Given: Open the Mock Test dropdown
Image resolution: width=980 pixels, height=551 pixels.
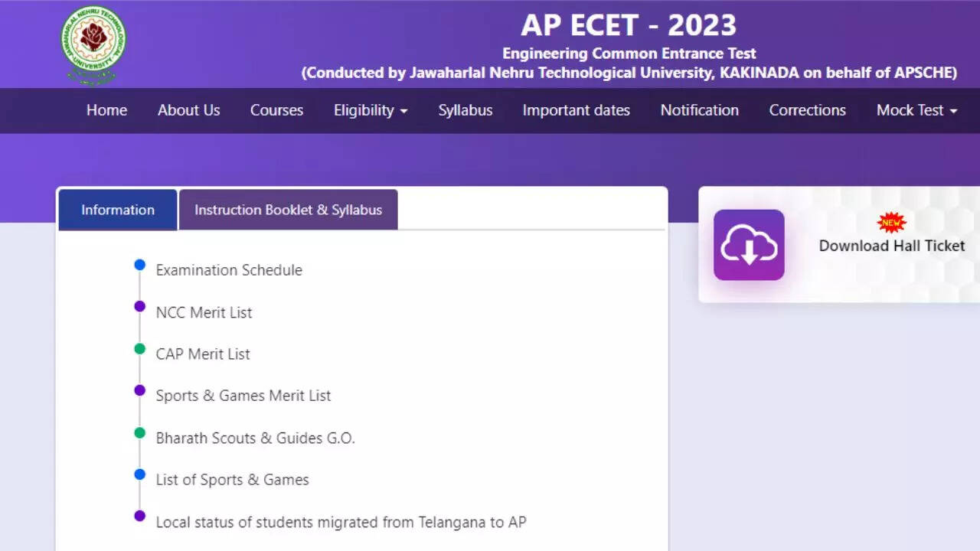Looking at the screenshot, I should 916,110.
